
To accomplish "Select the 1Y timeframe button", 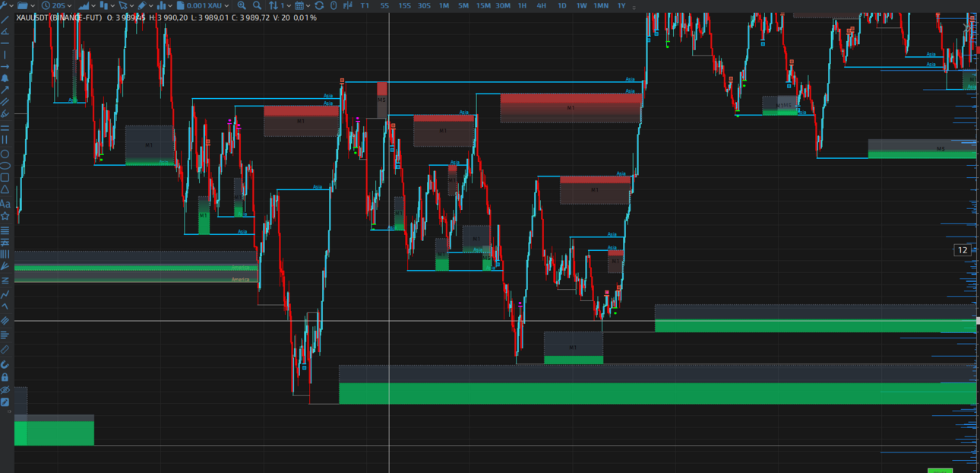I will pyautogui.click(x=621, y=5).
